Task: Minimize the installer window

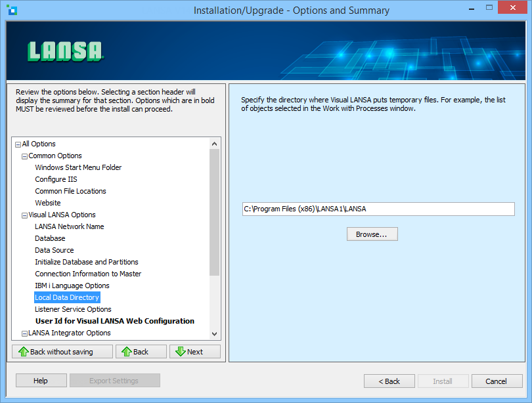Action: [x=472, y=9]
